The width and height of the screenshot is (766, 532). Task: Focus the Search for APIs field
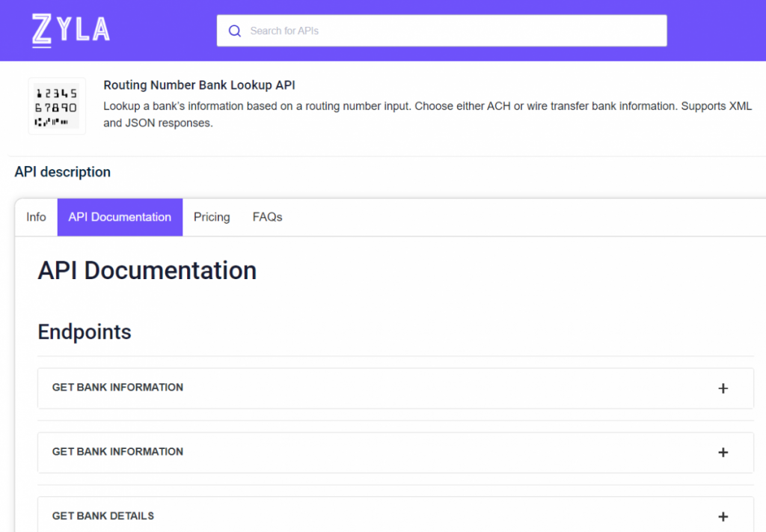click(x=449, y=31)
